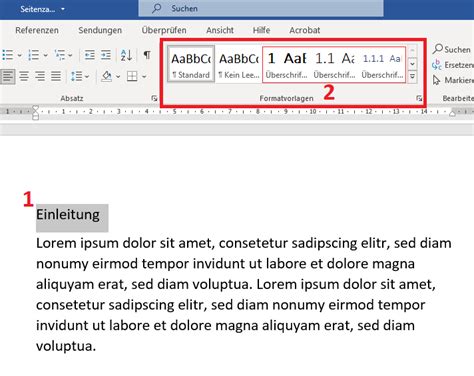Click the line spacing icon
Screen dimensions: 474x376
pos(76,76)
